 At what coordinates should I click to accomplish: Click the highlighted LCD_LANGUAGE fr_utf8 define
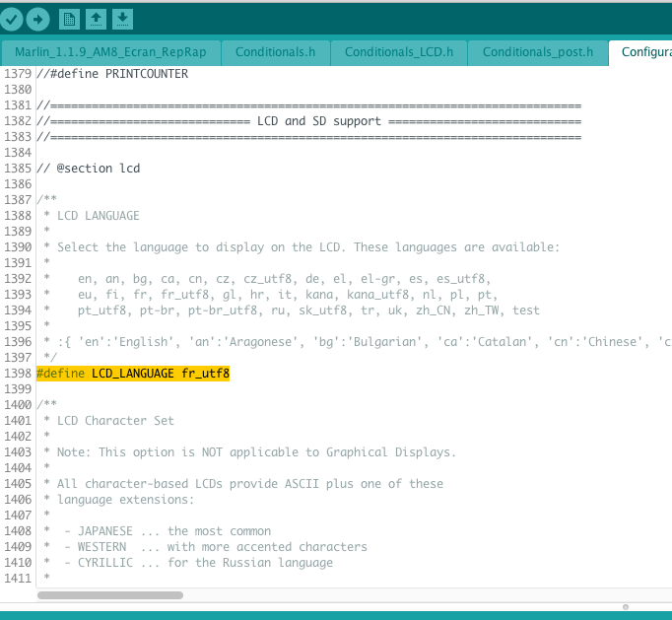133,374
